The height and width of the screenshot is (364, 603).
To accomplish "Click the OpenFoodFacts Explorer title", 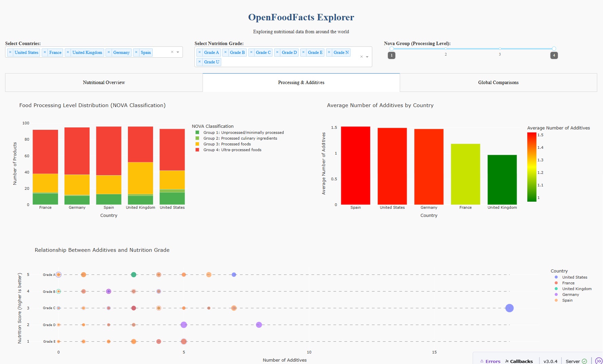I will pyautogui.click(x=301, y=17).
